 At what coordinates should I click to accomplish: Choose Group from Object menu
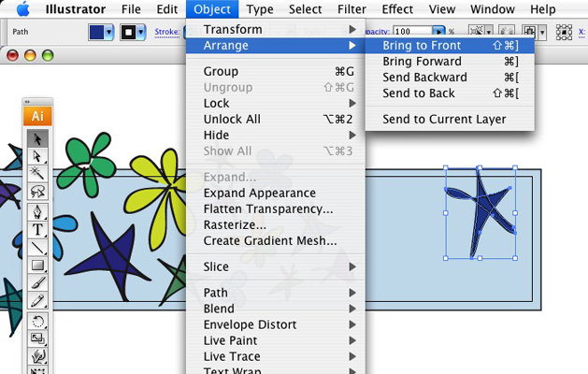(276, 71)
